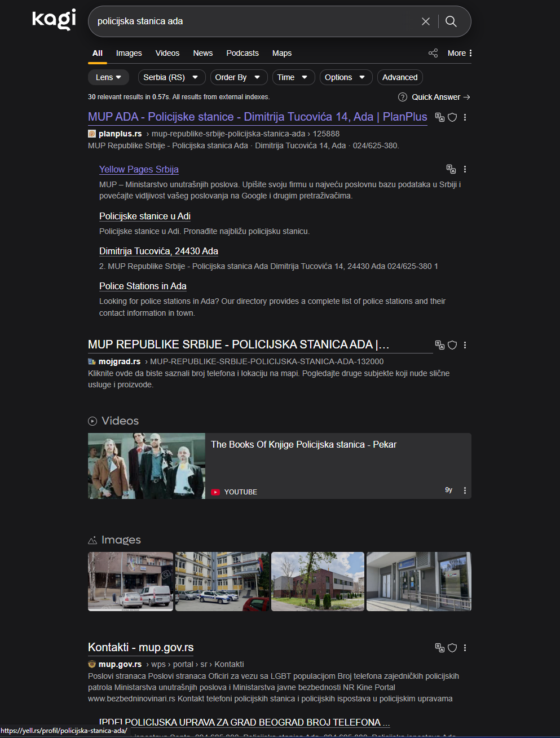Click the Books Of Knjige video thumbnail
The height and width of the screenshot is (738, 560).
pyautogui.click(x=147, y=466)
